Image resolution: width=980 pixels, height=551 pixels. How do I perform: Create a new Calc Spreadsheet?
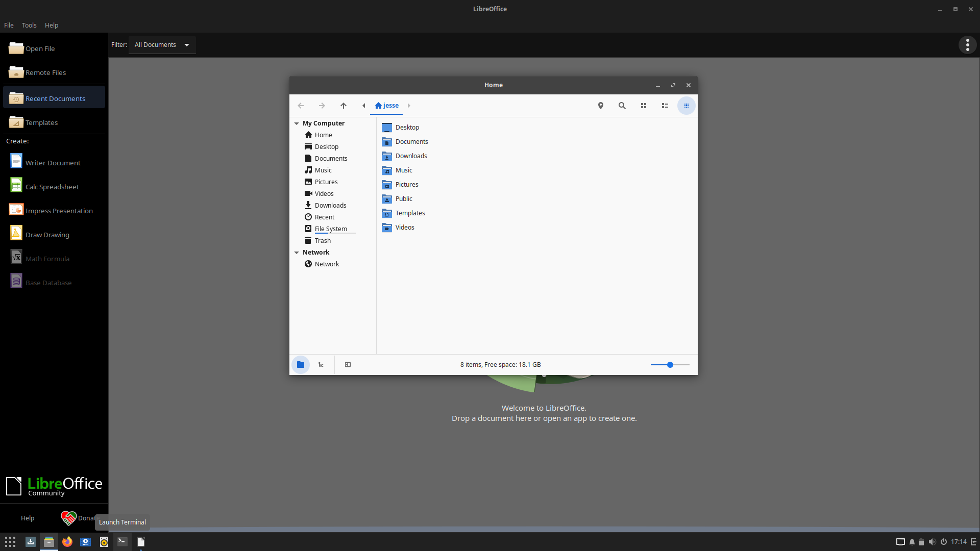(54, 186)
